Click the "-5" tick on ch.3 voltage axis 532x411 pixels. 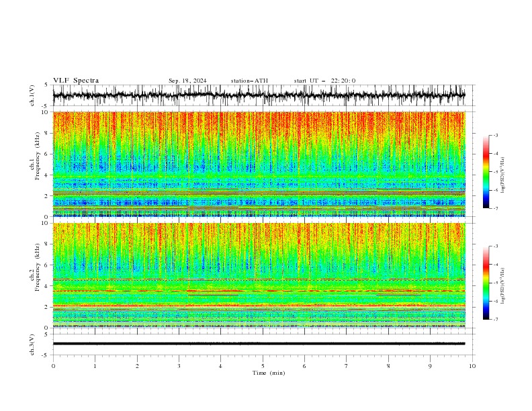(46, 355)
